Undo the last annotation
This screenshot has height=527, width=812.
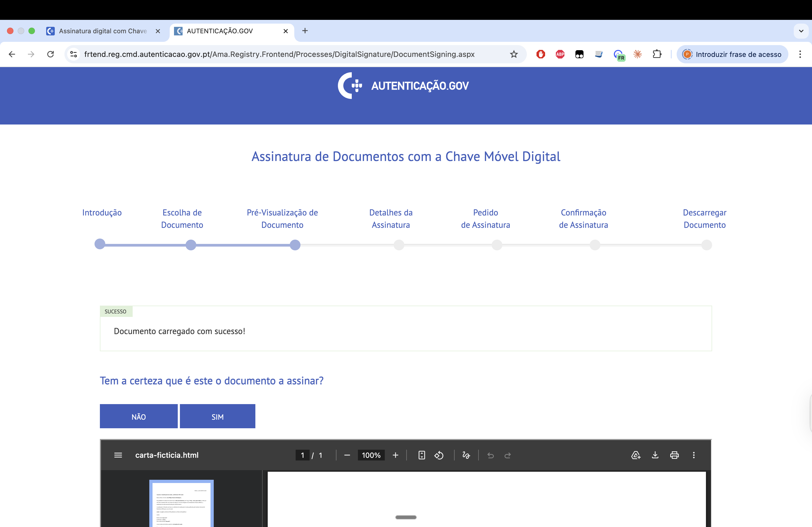pos(491,455)
